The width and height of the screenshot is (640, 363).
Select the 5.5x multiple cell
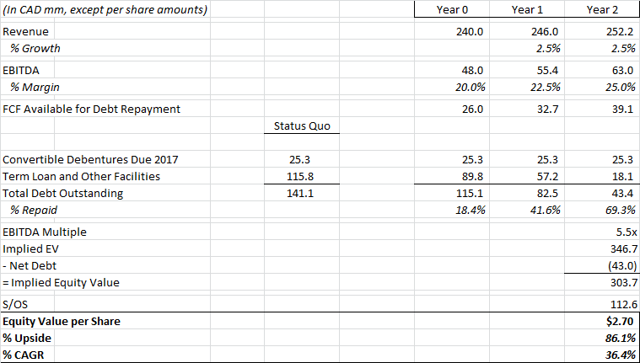[x=626, y=232]
